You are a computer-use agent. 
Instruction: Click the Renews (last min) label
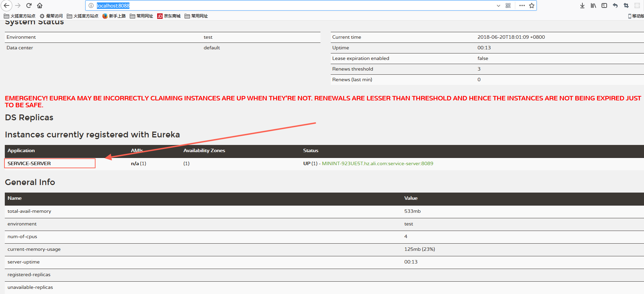352,79
